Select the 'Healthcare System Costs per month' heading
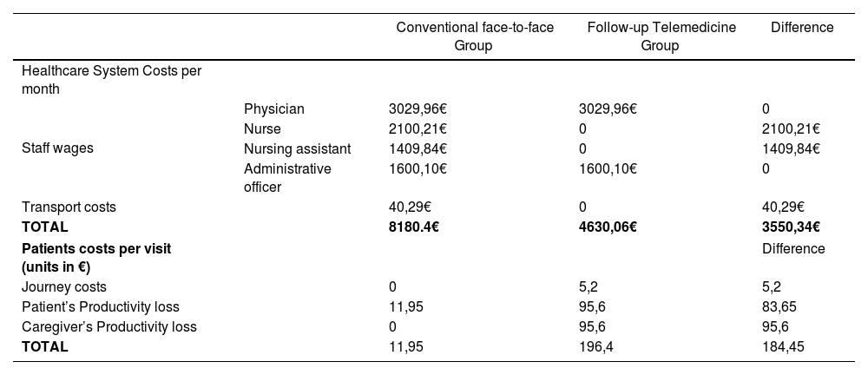868x375 pixels. click(111, 80)
